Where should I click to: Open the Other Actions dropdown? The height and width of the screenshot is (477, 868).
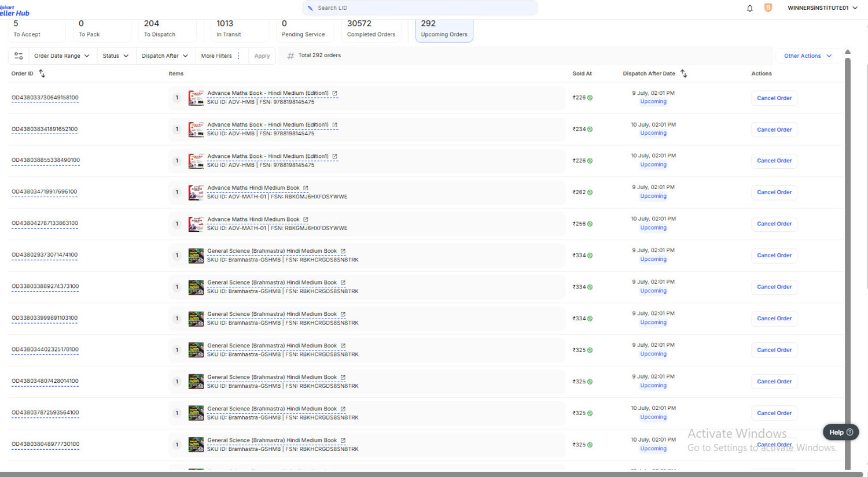tap(808, 56)
